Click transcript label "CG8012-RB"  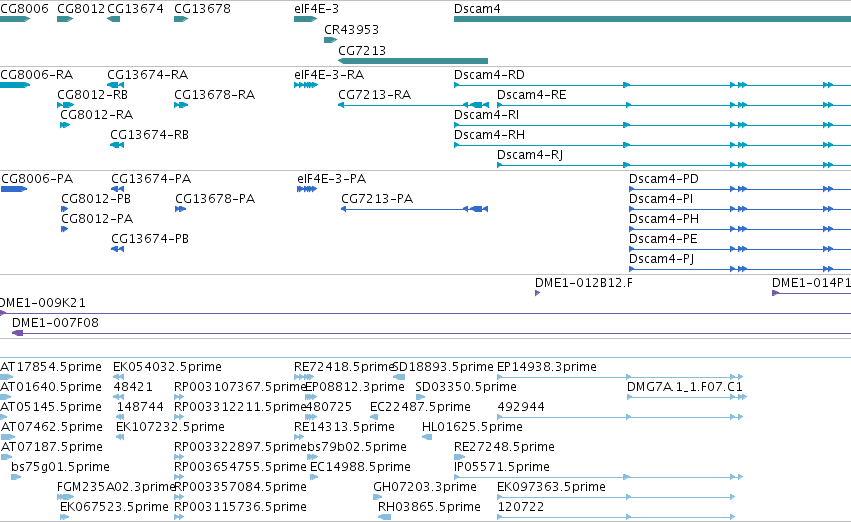click(x=93, y=95)
